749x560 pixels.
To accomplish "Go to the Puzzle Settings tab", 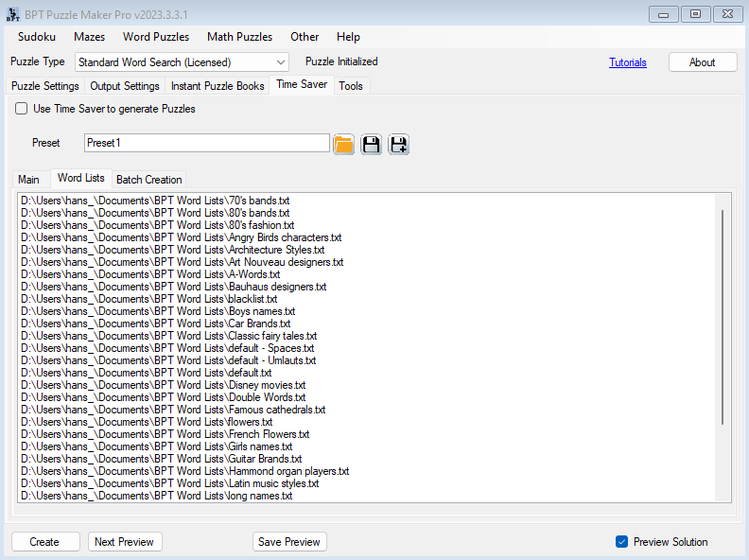I will coord(45,86).
